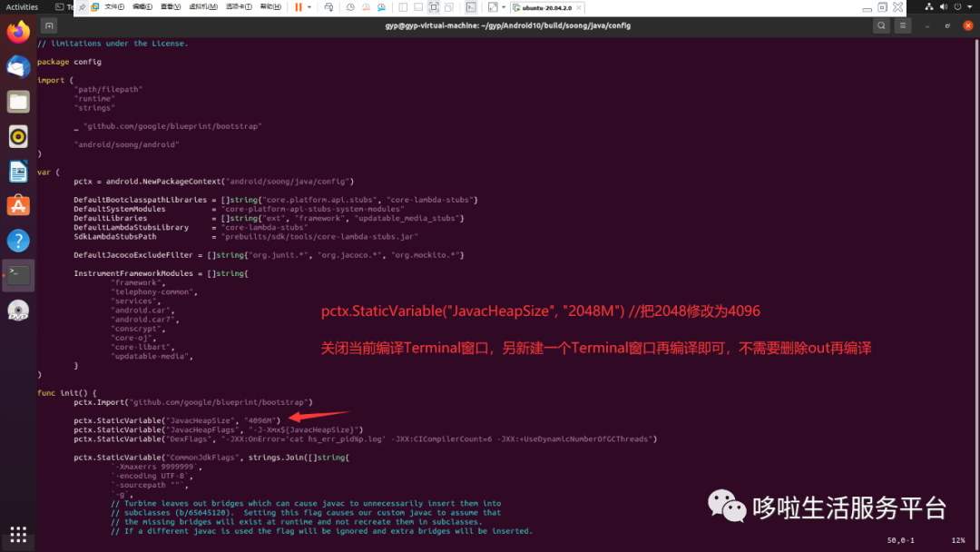
Task: Toggle VMware thumbnail bar icon
Action: (418, 7)
